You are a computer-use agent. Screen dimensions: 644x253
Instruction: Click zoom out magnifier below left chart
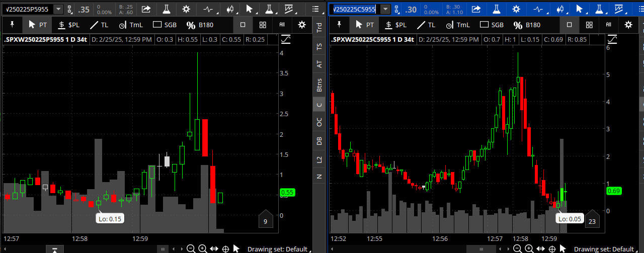pyautogui.click(x=191, y=248)
